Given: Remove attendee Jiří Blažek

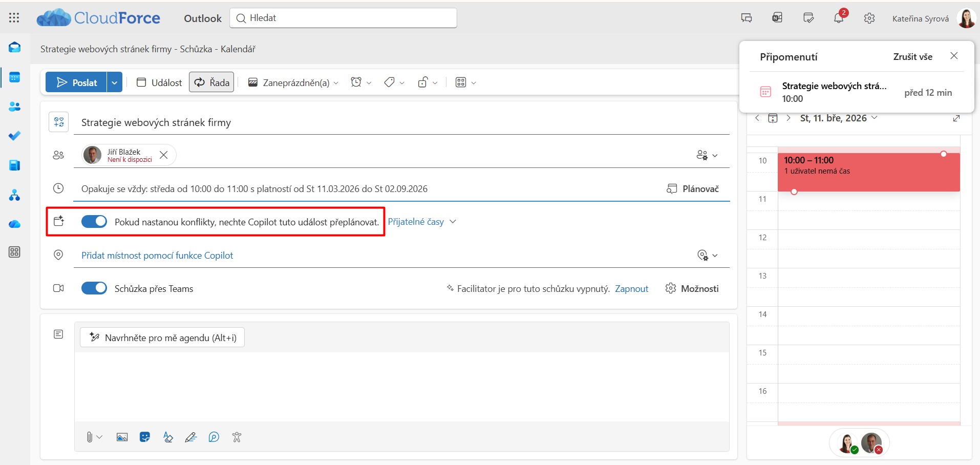Looking at the screenshot, I should coord(164,155).
